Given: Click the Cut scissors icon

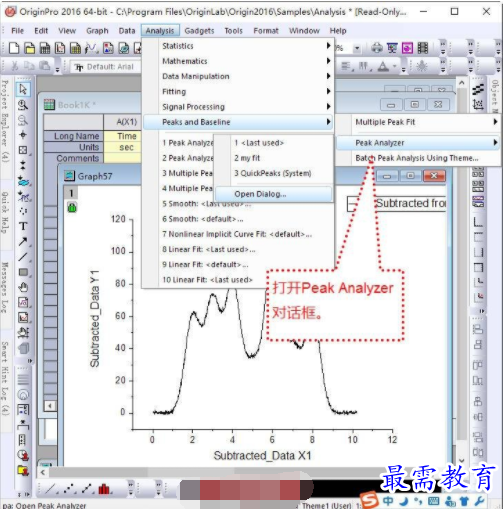Looking at the screenshot, I should coord(15,66).
